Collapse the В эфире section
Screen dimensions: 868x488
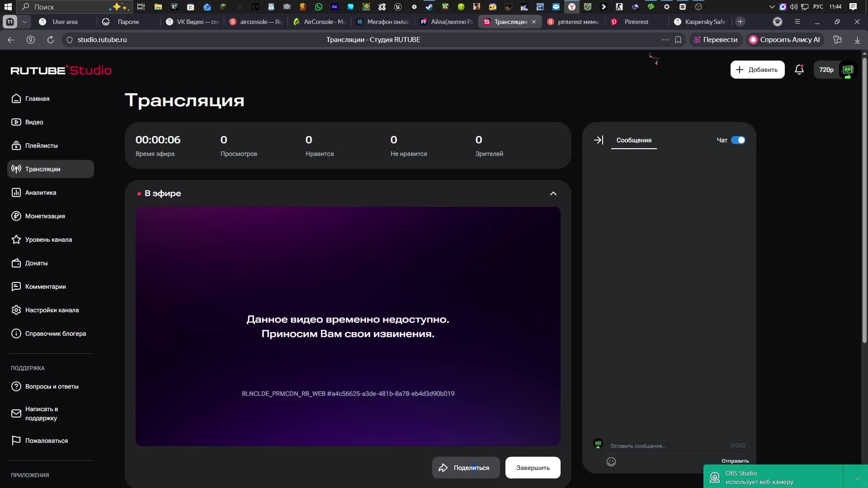point(553,193)
